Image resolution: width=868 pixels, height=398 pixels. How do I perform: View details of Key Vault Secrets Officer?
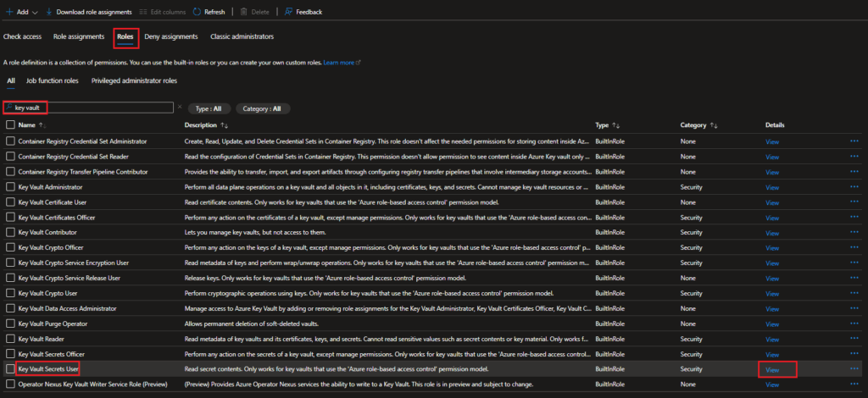click(771, 354)
